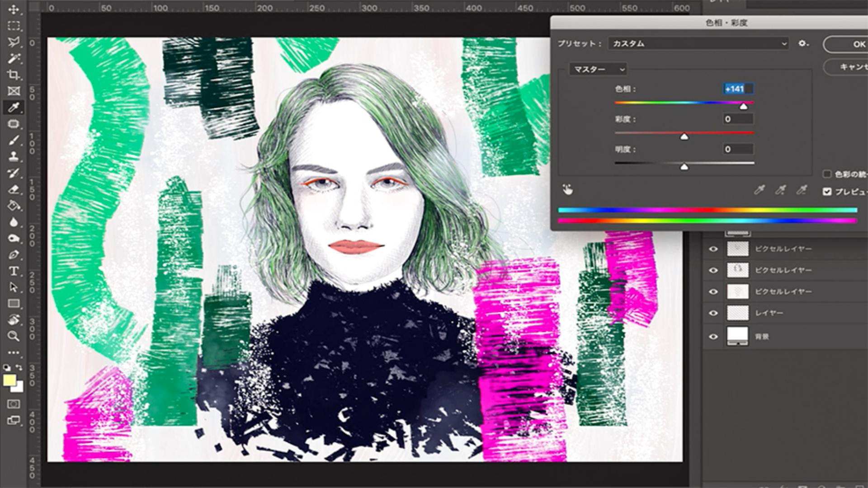Click the foreground color swatch

click(9, 380)
